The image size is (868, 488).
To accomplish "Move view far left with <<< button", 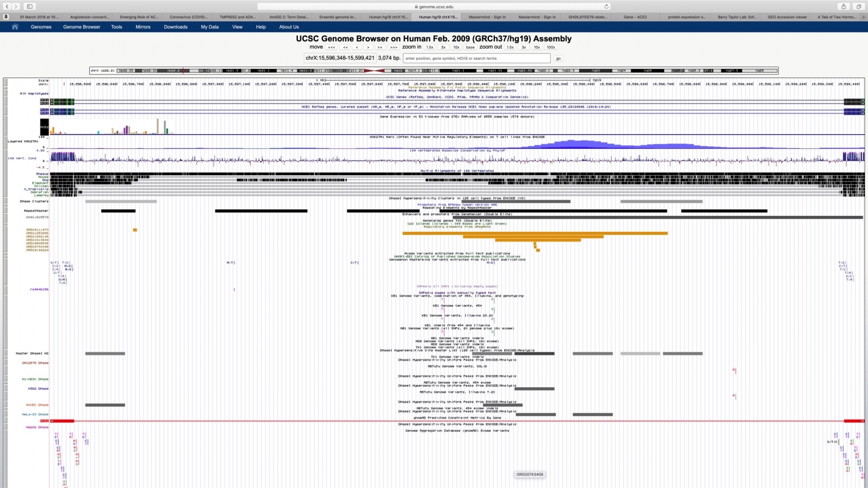I will (x=331, y=47).
